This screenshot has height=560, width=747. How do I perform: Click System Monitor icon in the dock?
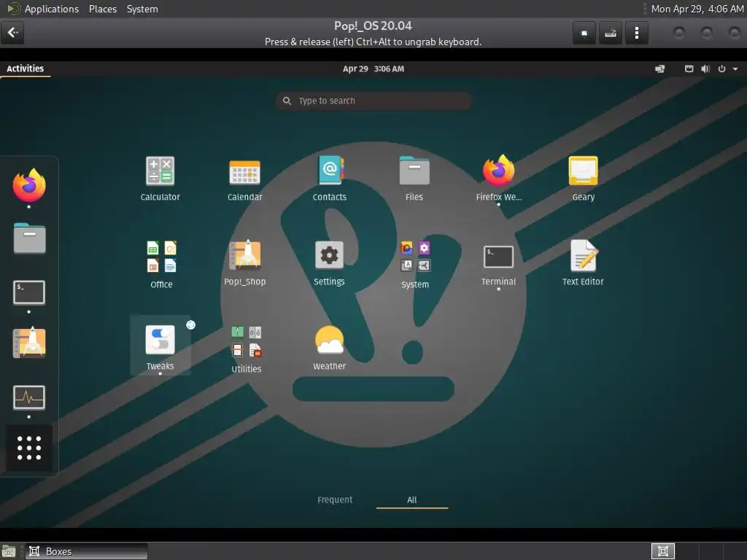(x=29, y=397)
